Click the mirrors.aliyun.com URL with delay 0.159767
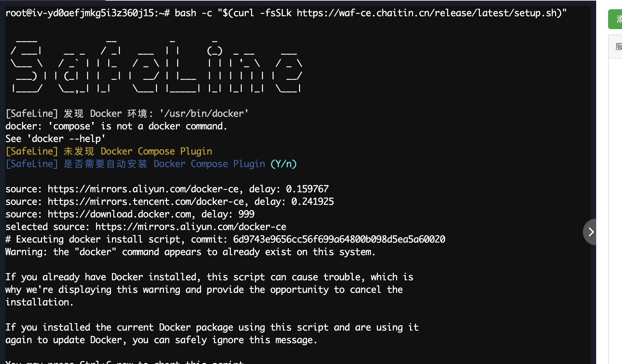This screenshot has width=622, height=364. pos(143,189)
